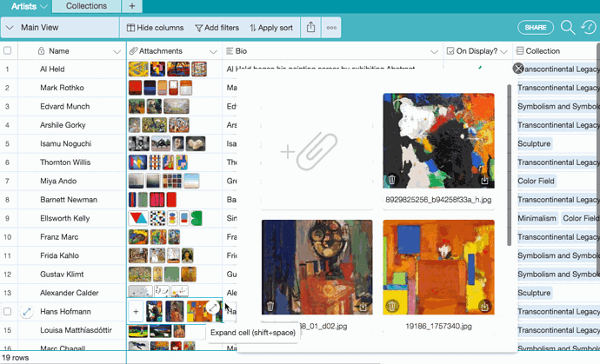This screenshot has width=600, height=364.
Task: Click first thumbnail in Mark Rothko attachments
Action: click(135, 88)
